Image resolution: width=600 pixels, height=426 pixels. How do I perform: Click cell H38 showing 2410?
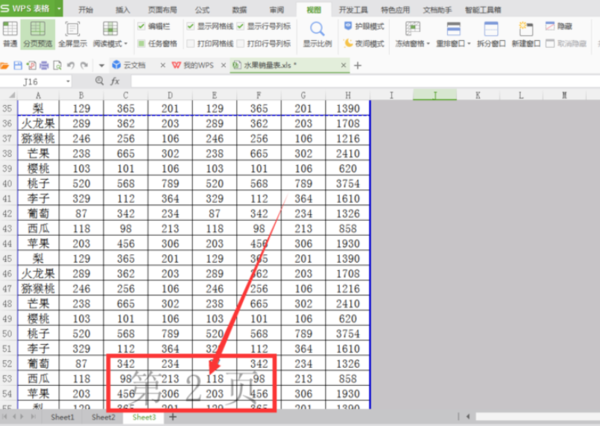(x=347, y=153)
